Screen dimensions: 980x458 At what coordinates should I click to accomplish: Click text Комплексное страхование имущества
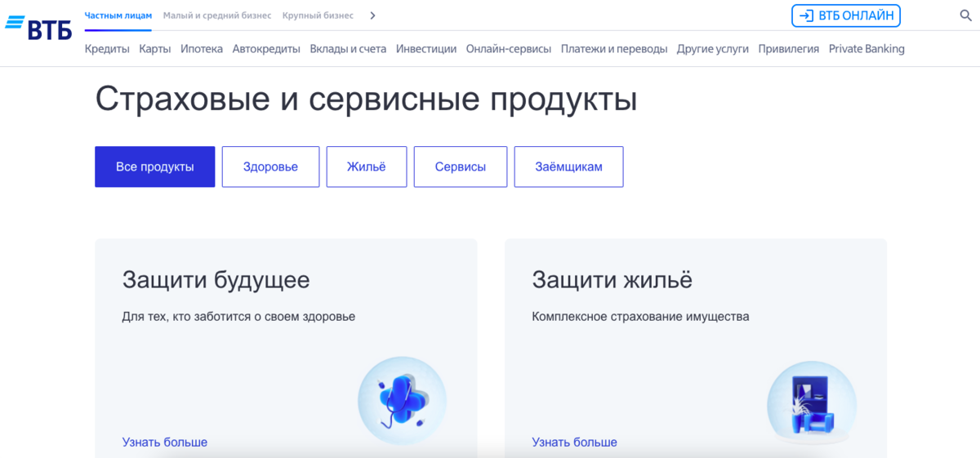pos(641,316)
